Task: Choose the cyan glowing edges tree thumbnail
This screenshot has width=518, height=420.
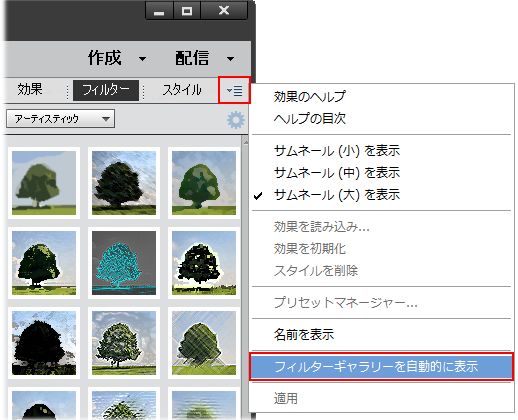Action: 124,263
